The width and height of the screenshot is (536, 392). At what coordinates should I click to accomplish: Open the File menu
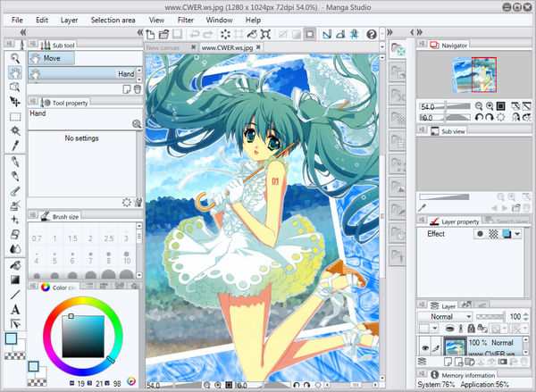tap(17, 21)
